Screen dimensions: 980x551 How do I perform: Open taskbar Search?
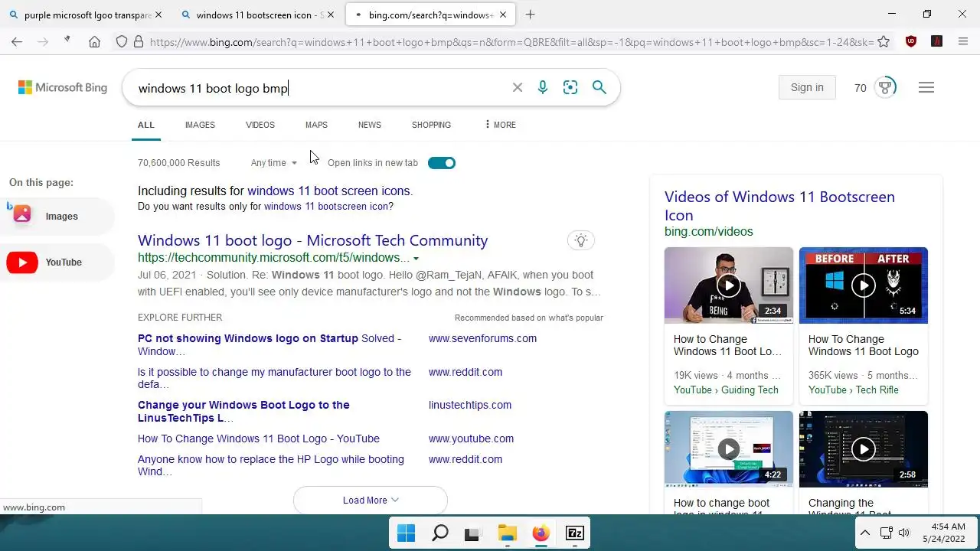click(440, 533)
